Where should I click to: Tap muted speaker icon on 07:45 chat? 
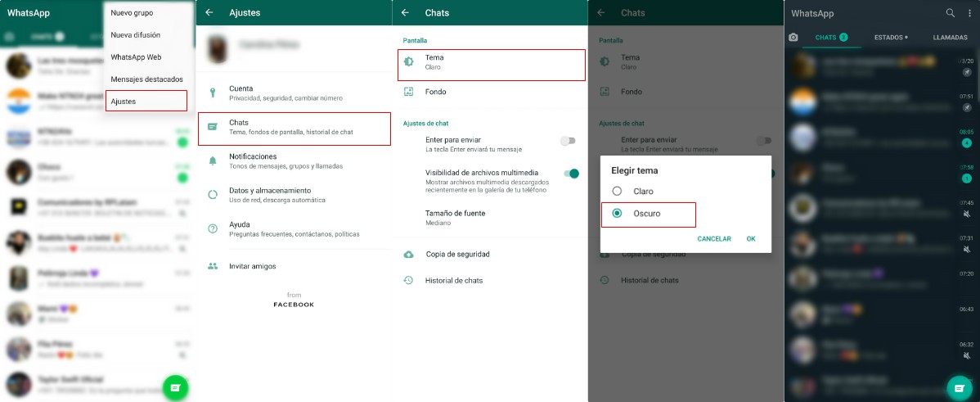point(967,215)
